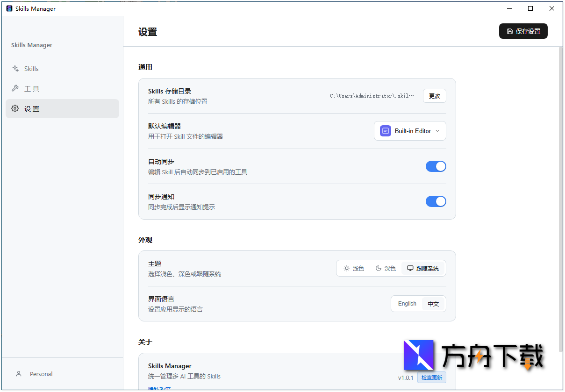
Task: Click the Skills Manager app logo icon
Action: click(x=9, y=8)
